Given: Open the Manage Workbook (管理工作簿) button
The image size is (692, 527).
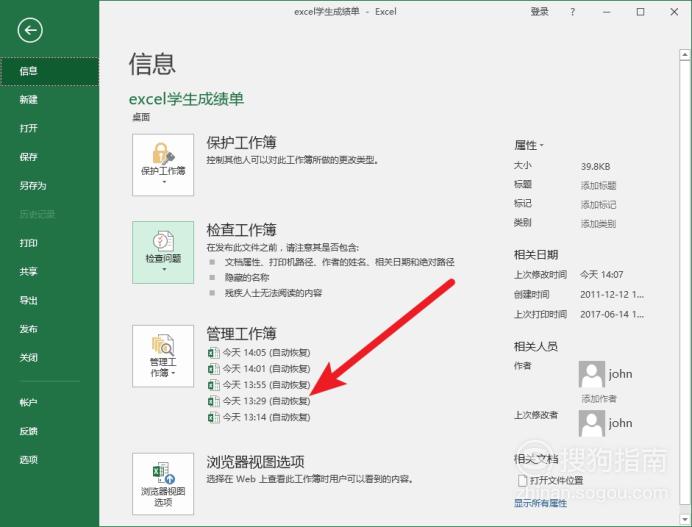Looking at the screenshot, I should (163, 356).
